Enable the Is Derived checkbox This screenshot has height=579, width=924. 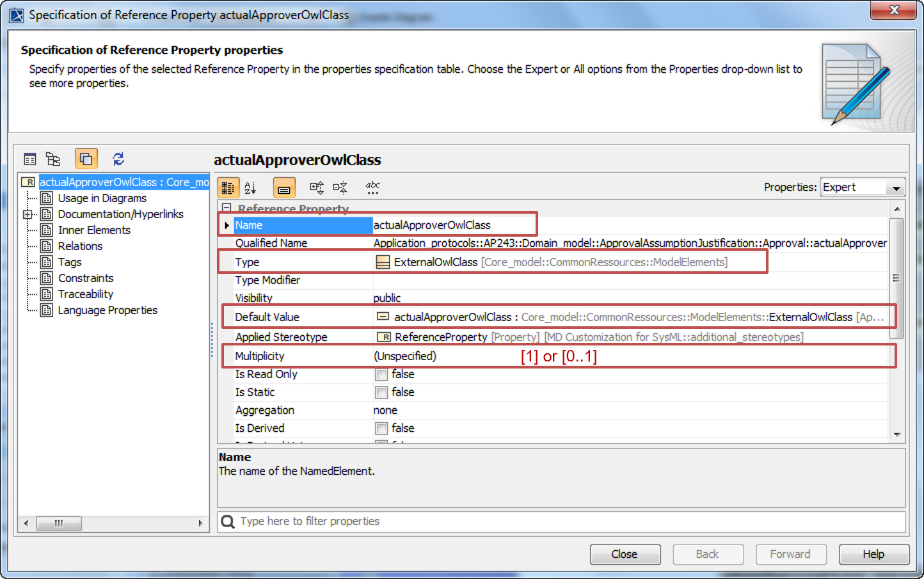(x=381, y=428)
